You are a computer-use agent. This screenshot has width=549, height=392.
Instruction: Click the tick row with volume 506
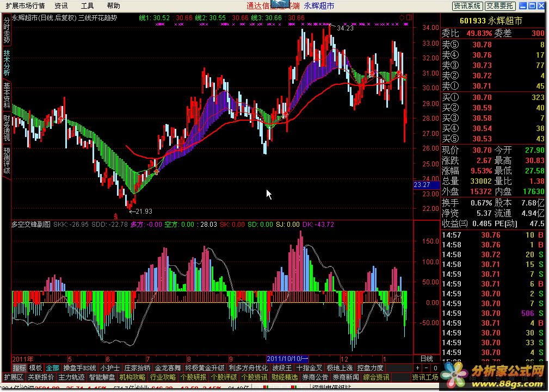tap(494, 313)
